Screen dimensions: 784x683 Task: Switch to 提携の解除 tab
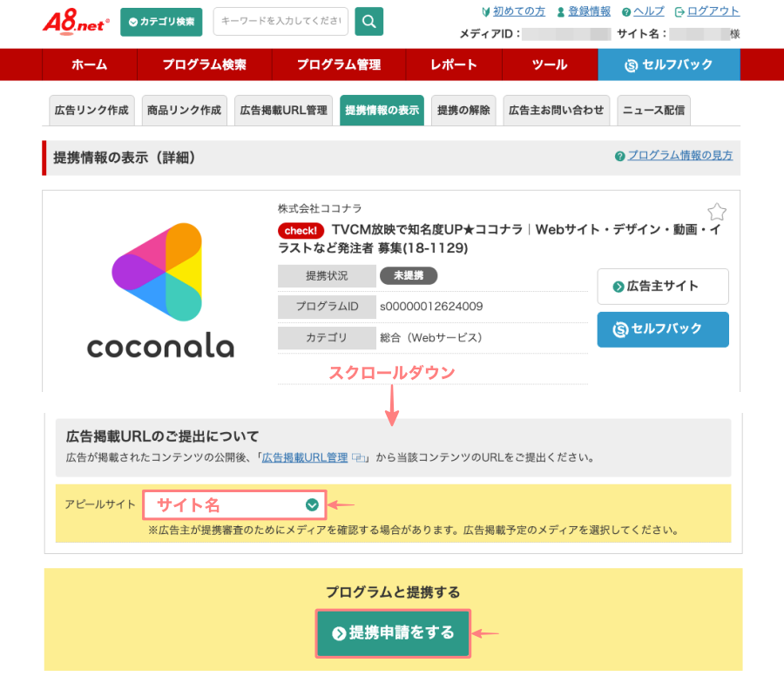coord(463,111)
